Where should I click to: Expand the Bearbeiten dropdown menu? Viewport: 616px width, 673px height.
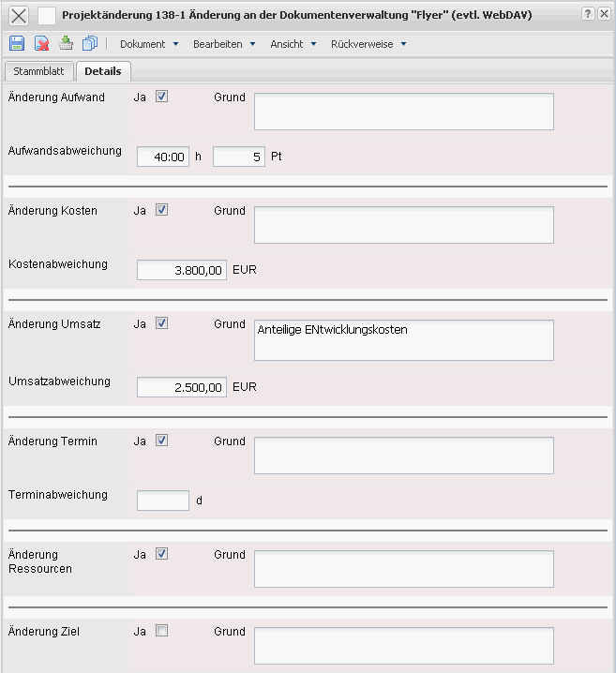[223, 44]
